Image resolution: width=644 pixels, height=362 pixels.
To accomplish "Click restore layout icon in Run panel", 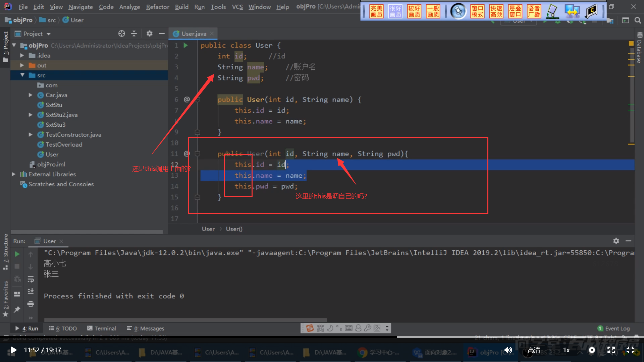I will click(x=17, y=294).
